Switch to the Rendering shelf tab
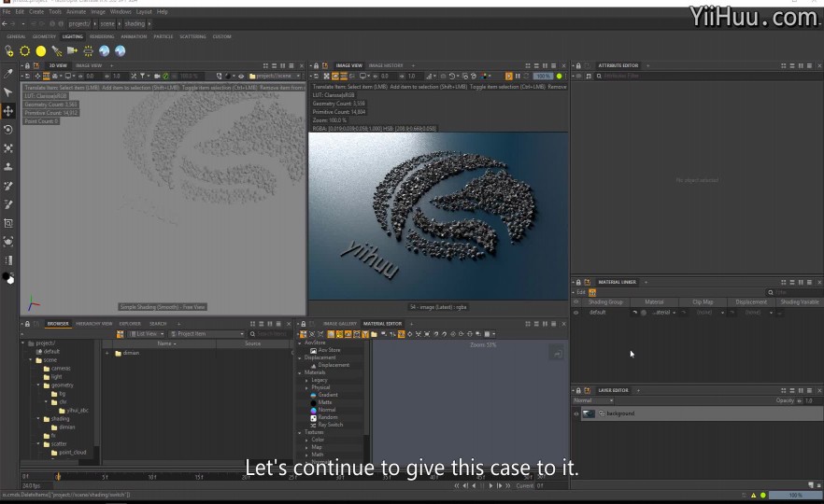The width and height of the screenshot is (824, 504). [102, 36]
